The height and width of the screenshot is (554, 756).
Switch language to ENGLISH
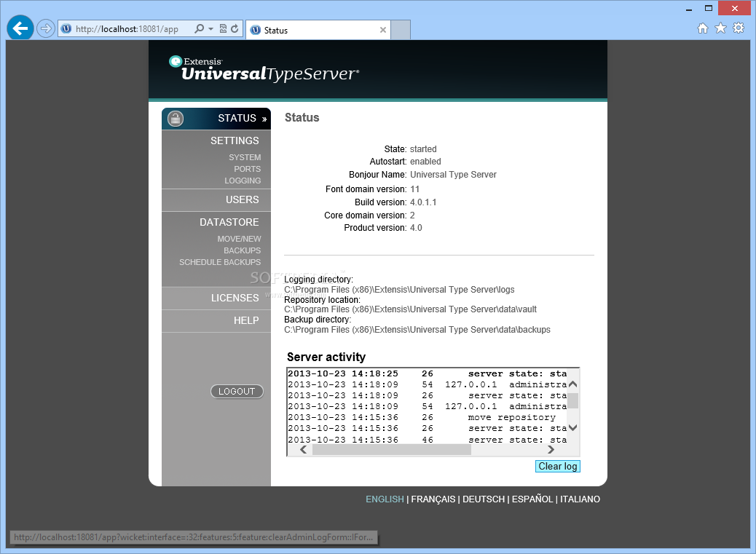point(385,499)
